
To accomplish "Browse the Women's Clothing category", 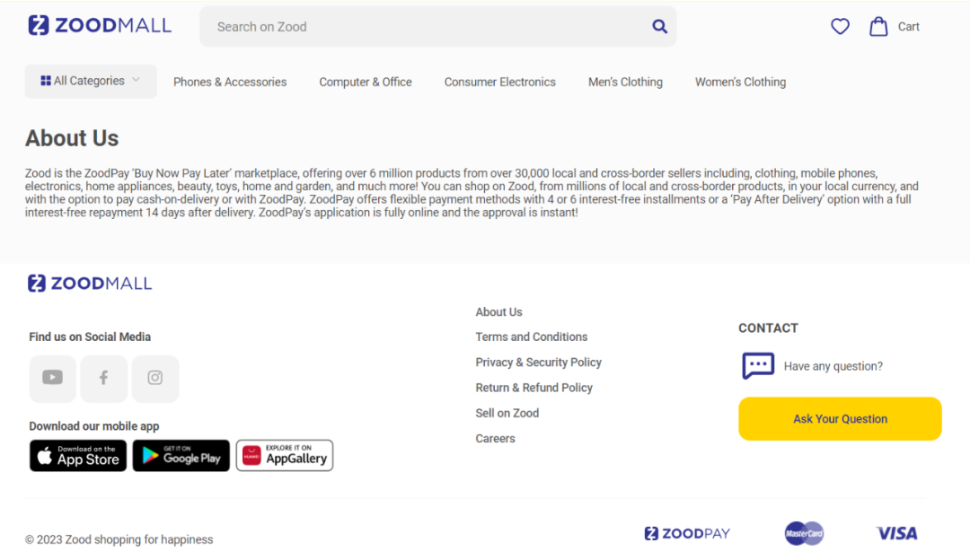I will click(740, 82).
